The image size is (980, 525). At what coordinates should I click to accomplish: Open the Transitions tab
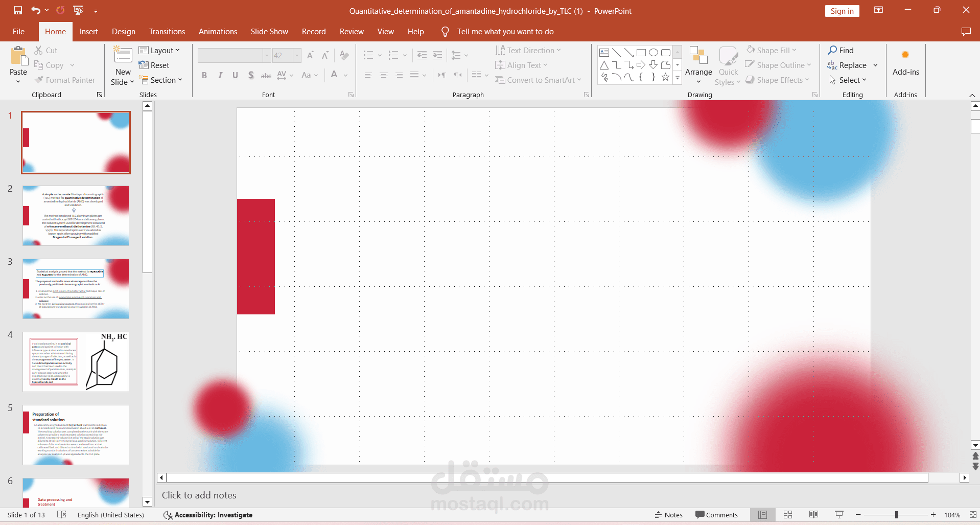point(167,32)
